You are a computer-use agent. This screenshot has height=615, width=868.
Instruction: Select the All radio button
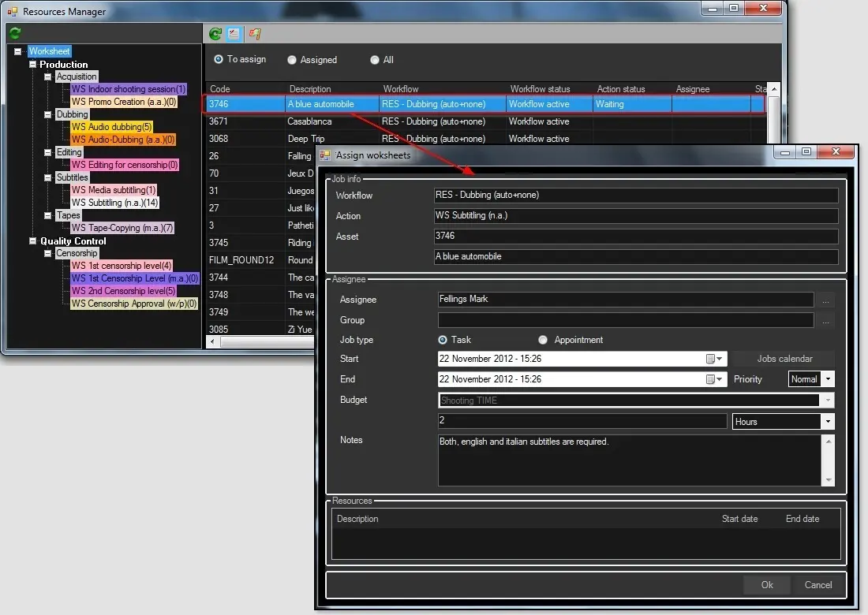375,60
